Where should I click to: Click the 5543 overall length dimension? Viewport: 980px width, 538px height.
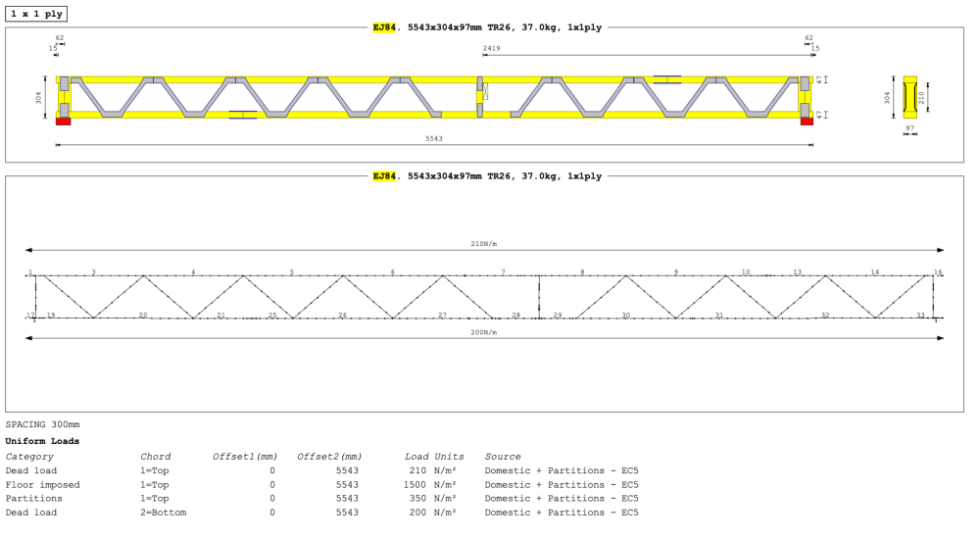click(x=434, y=139)
